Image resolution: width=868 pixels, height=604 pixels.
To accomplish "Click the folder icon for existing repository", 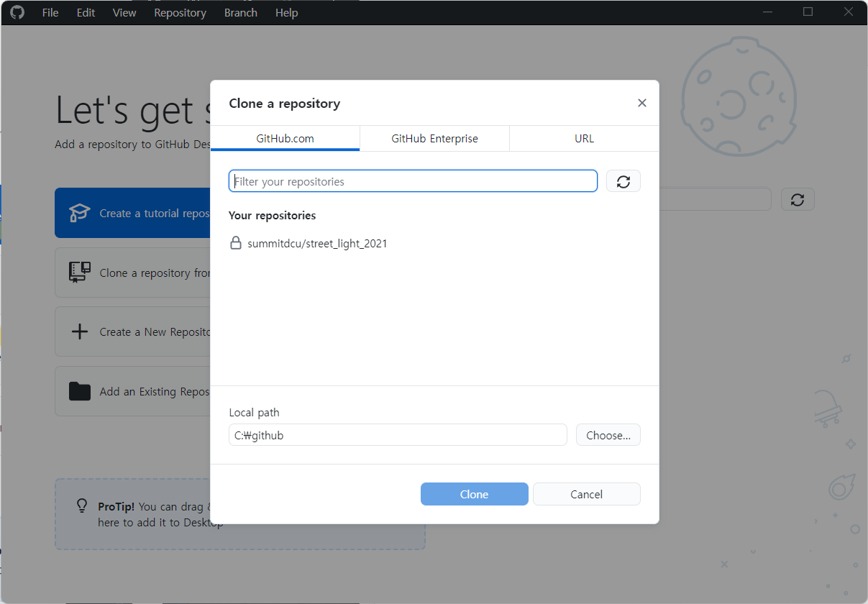I will click(80, 391).
